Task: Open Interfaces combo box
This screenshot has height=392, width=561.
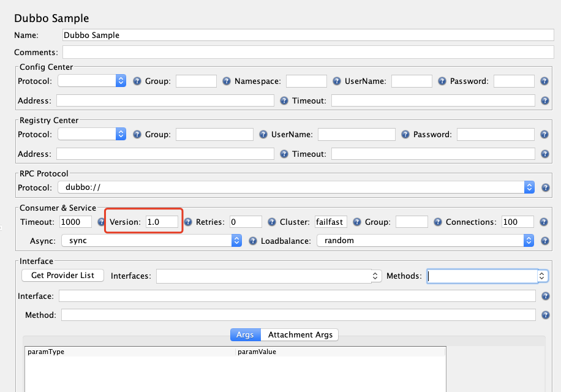Action: point(269,276)
